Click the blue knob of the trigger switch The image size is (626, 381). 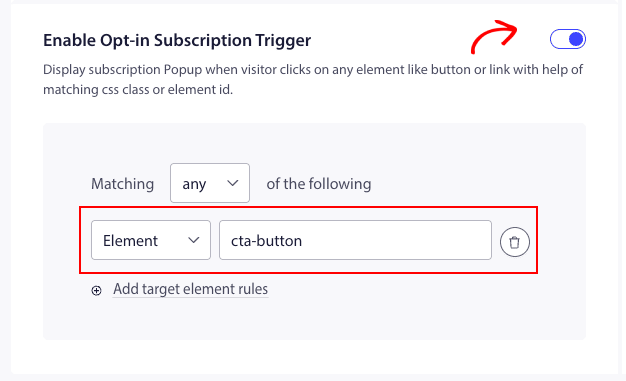pos(576,39)
